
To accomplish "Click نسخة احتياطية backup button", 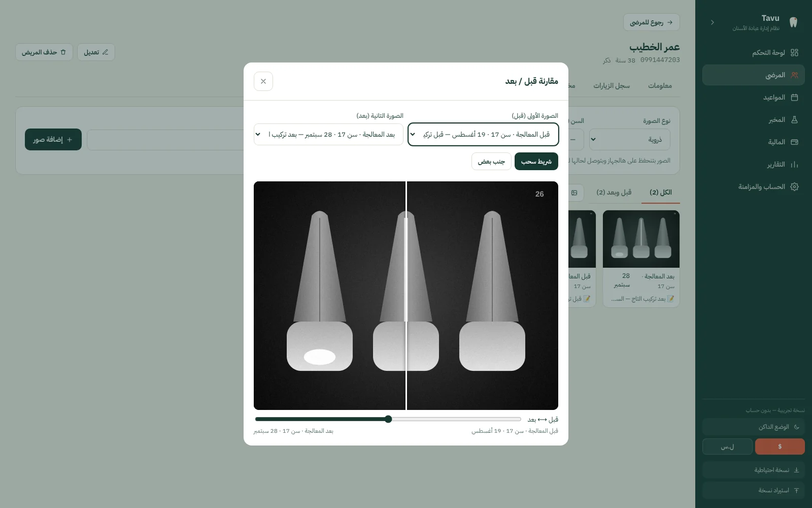I will coord(754,470).
